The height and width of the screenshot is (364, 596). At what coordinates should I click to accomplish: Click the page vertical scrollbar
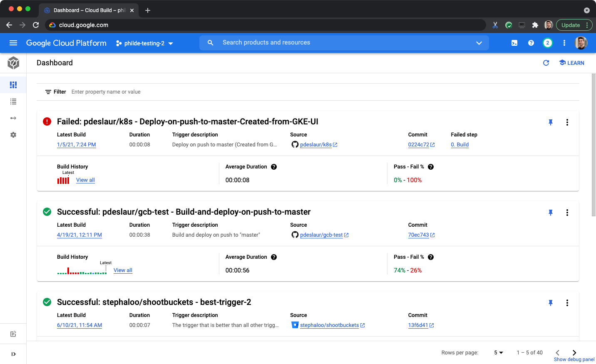tap(594, 145)
